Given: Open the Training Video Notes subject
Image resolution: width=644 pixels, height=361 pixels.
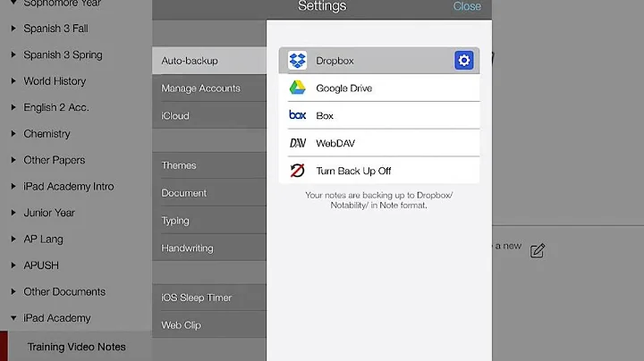Looking at the screenshot, I should pyautogui.click(x=76, y=347).
